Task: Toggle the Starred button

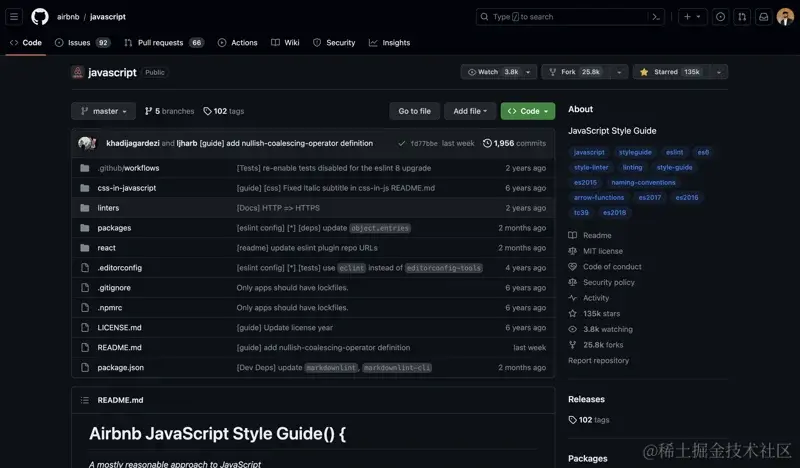Action: pyautogui.click(x=671, y=72)
